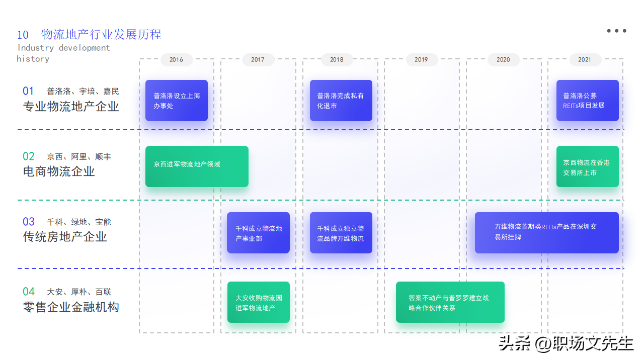The width and height of the screenshot is (644, 362).
Task: Click the 普洛洛完成私有化退市 card
Action: (341, 101)
